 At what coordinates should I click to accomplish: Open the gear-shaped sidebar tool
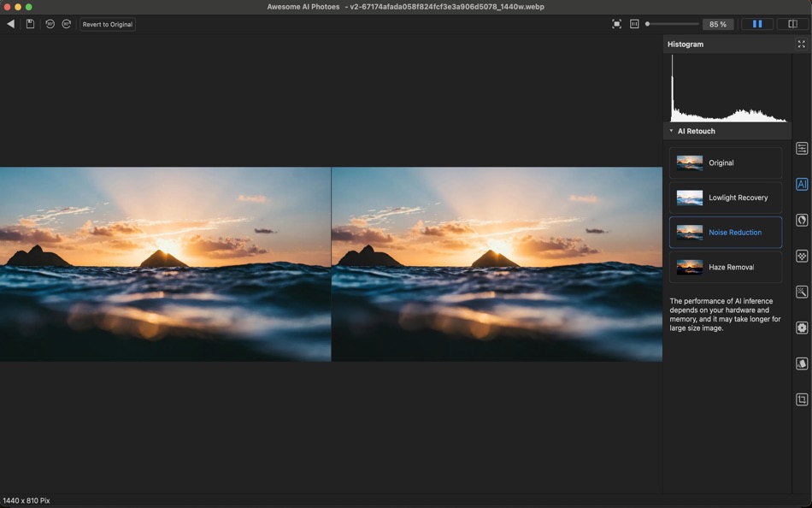pyautogui.click(x=802, y=328)
